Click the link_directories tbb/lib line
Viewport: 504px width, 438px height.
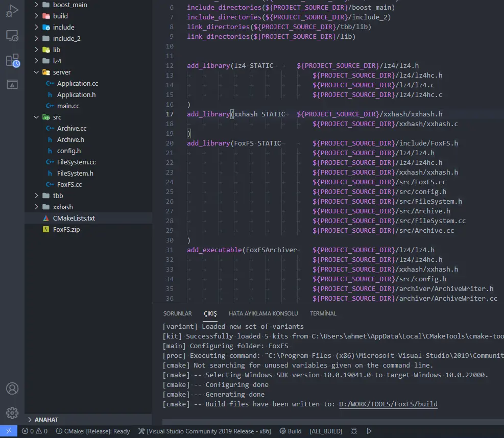point(279,27)
